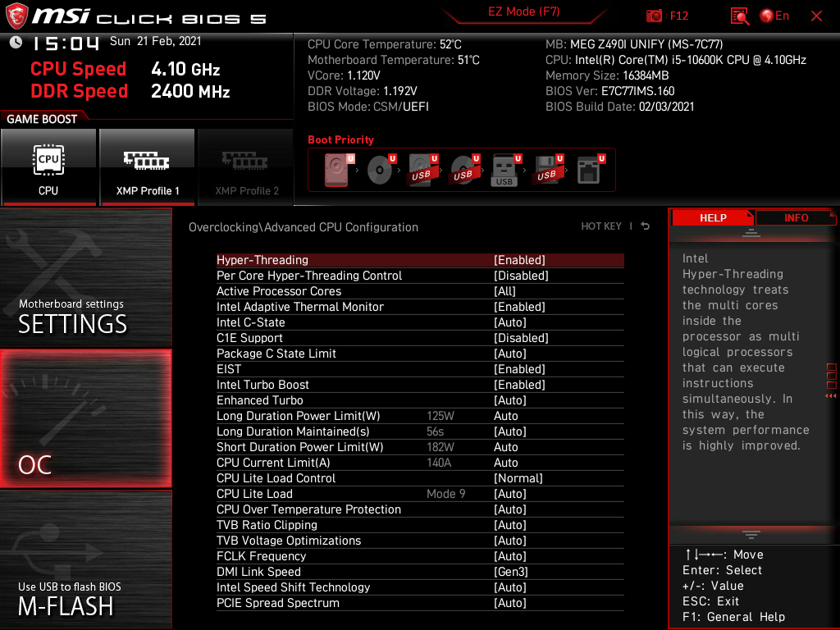This screenshot has height=630, width=840.
Task: Click the MSI dragon shield logo
Action: click(x=16, y=16)
